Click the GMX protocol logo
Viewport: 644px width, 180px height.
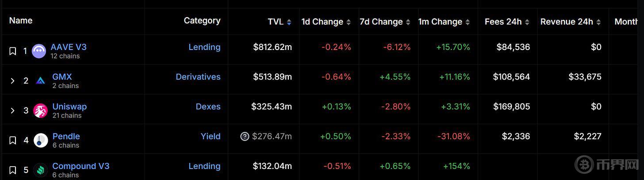pos(41,81)
